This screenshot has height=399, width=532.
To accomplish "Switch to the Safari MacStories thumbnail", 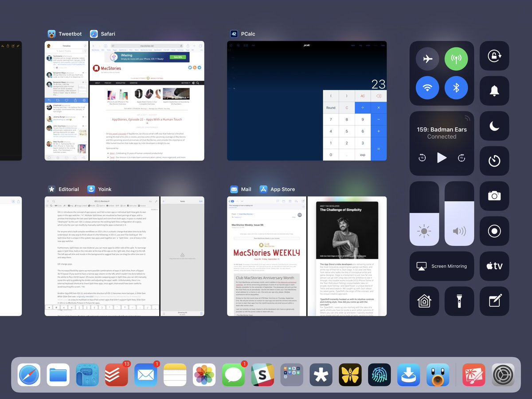I will pyautogui.click(x=147, y=101).
